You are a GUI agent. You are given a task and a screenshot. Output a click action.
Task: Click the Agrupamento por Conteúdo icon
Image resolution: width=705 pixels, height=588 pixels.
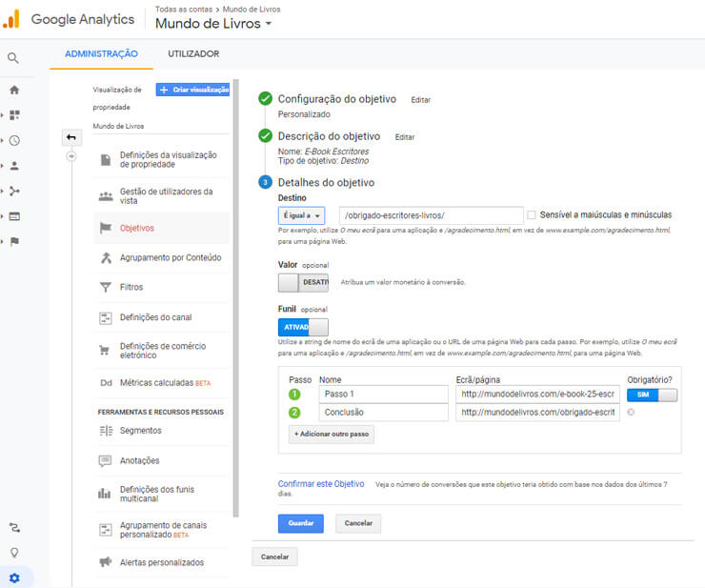(x=106, y=257)
